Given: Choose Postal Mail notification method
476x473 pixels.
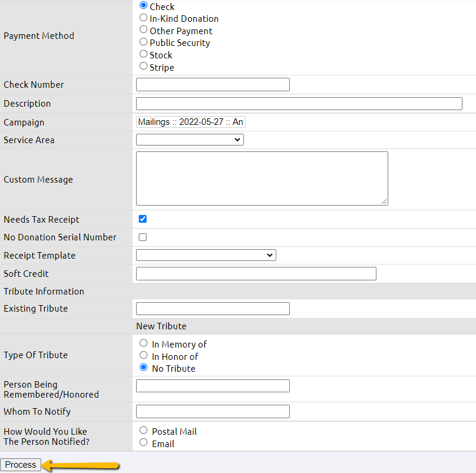Looking at the screenshot, I should [x=143, y=431].
